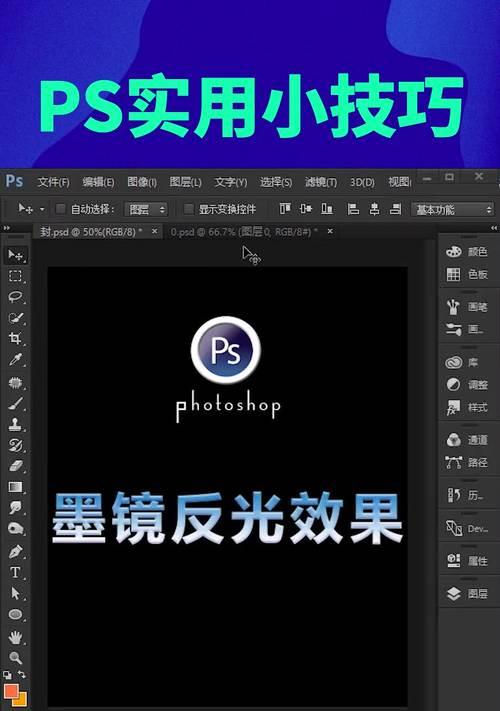Select the Spot Healing Brush tool
Screen dimensions: 500x711
(15, 383)
